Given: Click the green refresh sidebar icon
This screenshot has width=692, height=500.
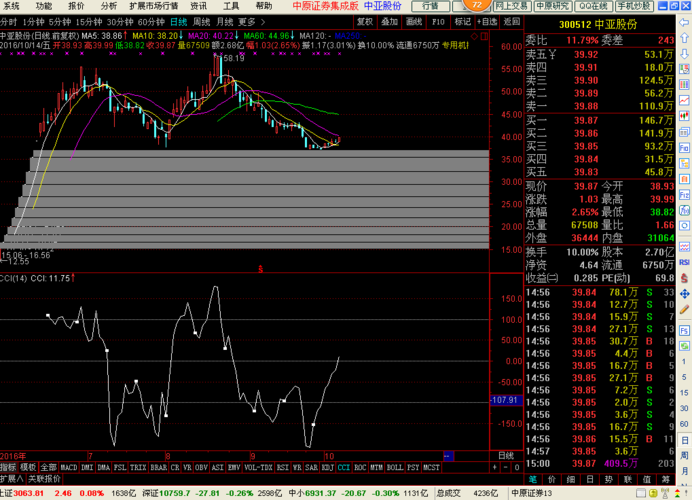Looking at the screenshot, I should click(x=684, y=346).
